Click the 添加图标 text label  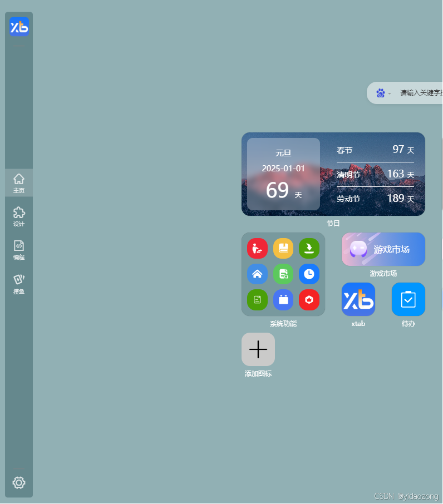258,374
